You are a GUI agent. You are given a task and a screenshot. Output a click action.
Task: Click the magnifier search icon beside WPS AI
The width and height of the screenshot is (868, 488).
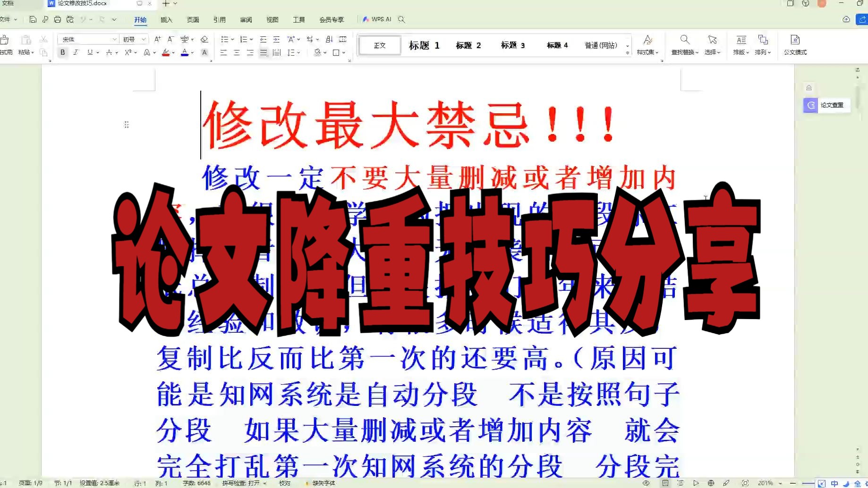pos(401,19)
